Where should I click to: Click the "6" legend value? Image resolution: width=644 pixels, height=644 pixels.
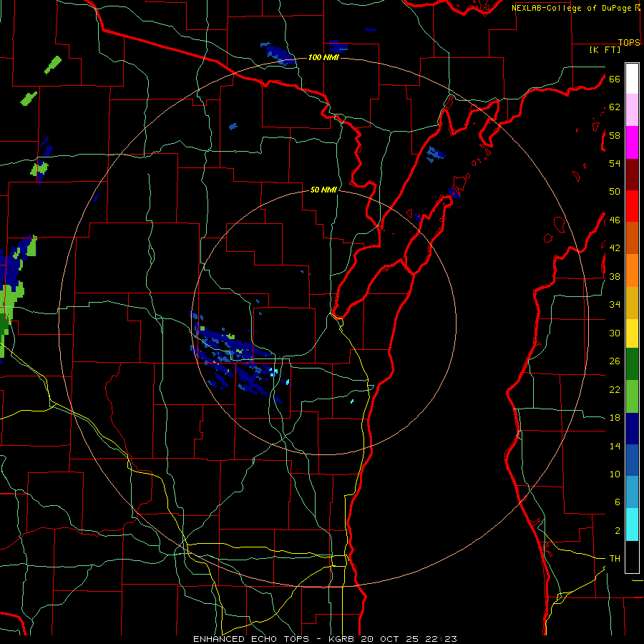coord(618,502)
